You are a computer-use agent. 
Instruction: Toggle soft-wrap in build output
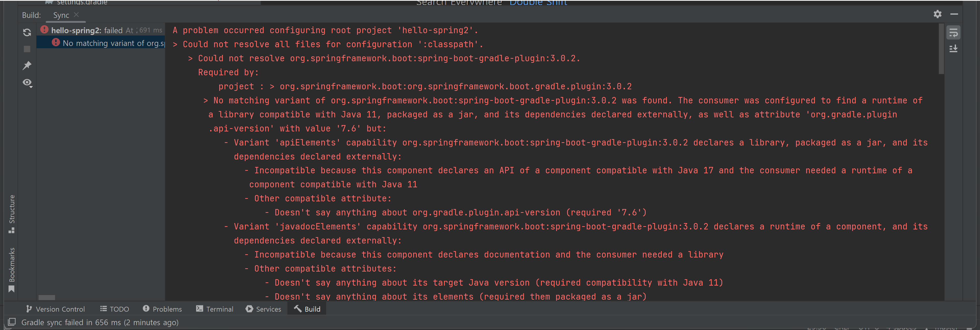953,33
